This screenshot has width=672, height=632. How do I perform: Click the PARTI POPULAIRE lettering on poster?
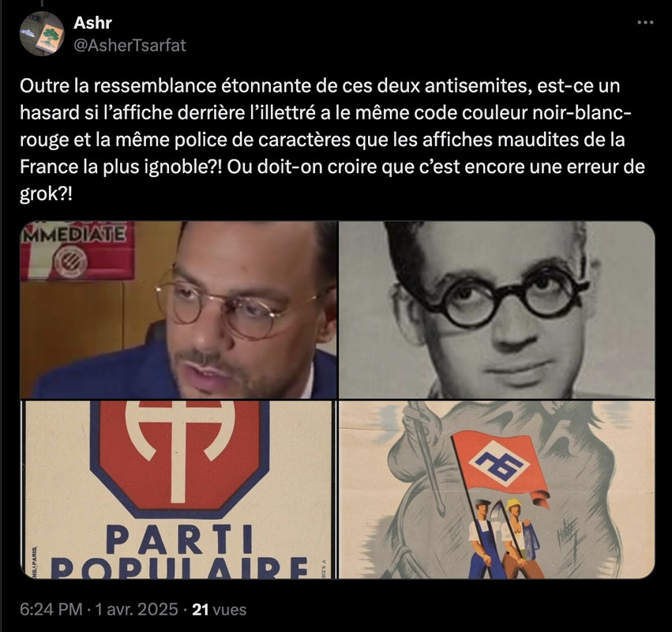[x=179, y=552]
